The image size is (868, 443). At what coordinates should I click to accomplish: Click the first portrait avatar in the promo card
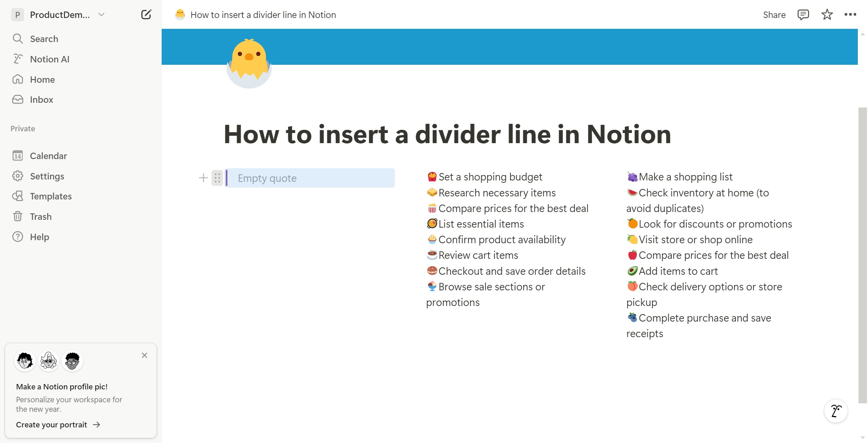coord(25,361)
